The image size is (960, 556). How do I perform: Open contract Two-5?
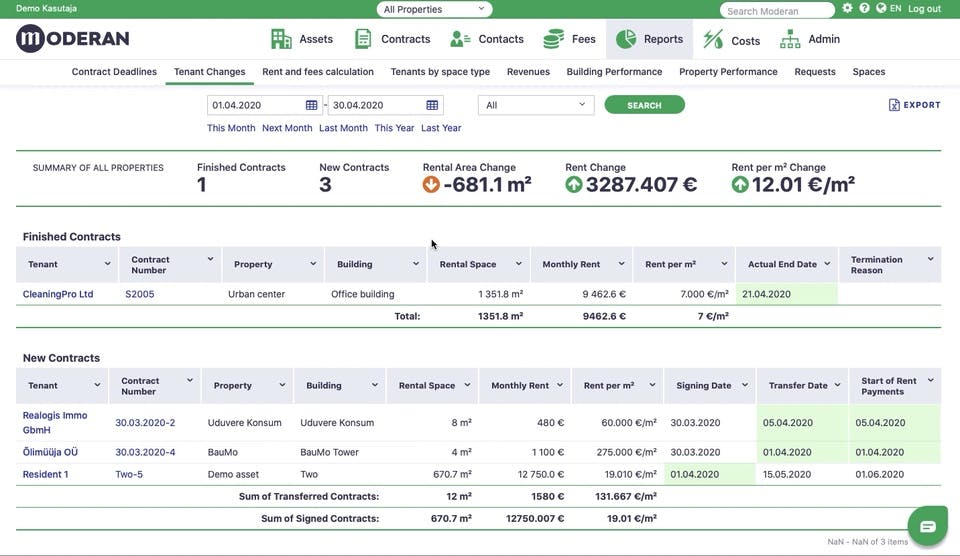pos(129,474)
